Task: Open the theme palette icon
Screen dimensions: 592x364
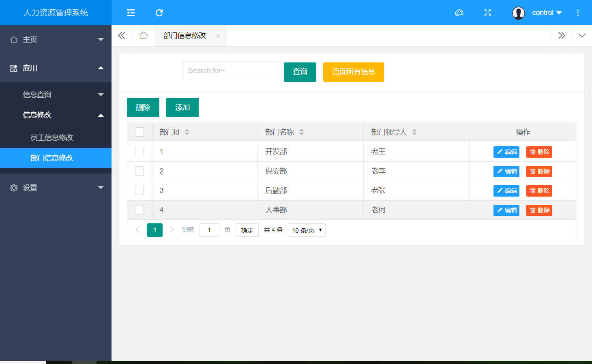Action: click(x=459, y=13)
